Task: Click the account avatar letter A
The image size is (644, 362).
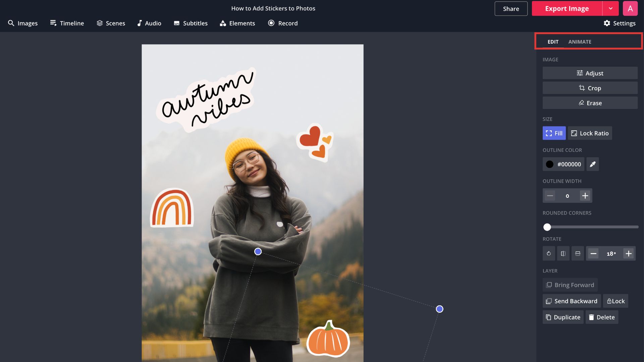Action: [x=630, y=9]
